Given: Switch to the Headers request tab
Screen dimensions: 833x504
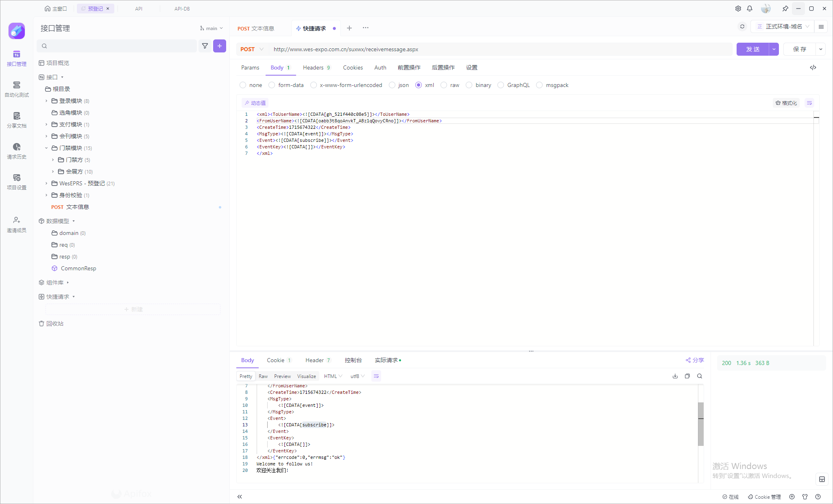Looking at the screenshot, I should [313, 67].
